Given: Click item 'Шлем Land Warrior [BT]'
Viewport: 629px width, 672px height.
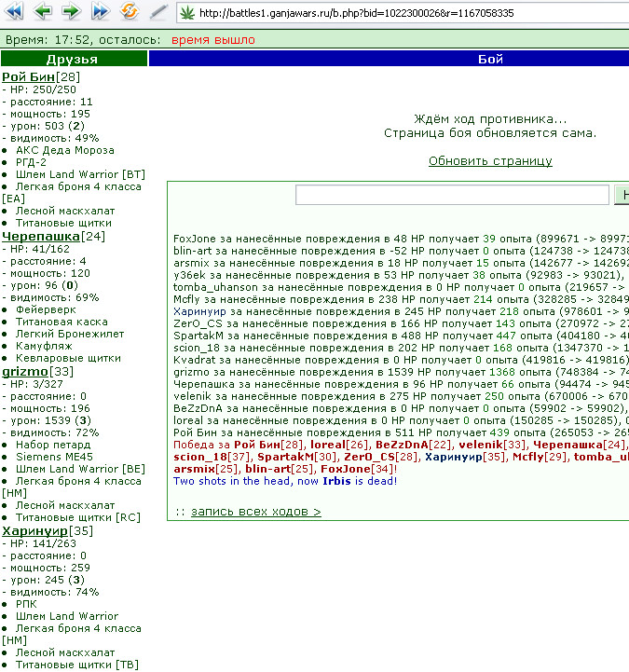Looking at the screenshot, I should [80, 174].
